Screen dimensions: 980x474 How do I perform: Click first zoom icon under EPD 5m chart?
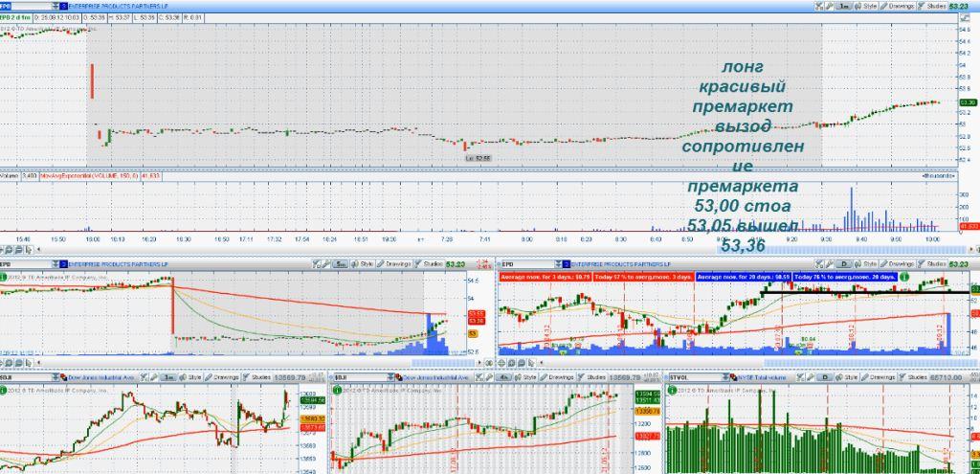(x=8, y=363)
